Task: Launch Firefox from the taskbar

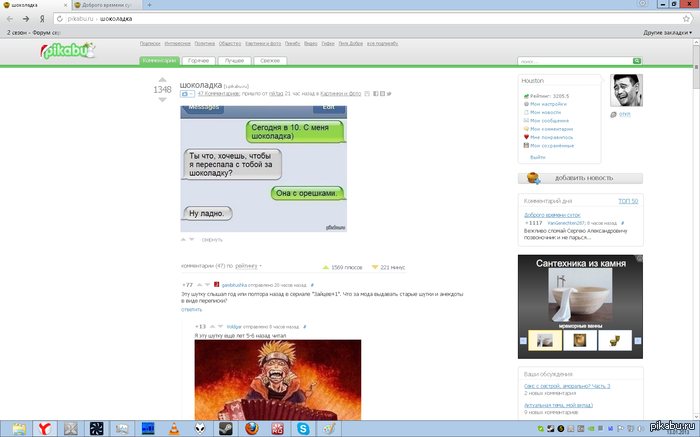Action: (251, 428)
